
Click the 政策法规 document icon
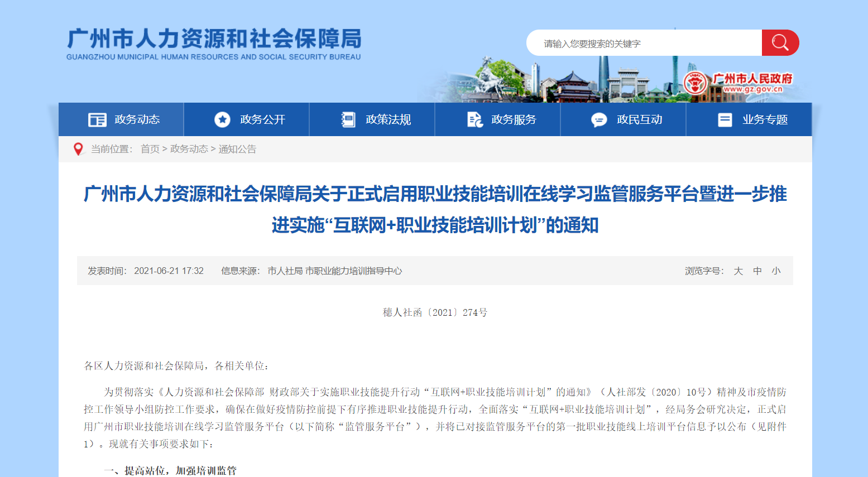(x=348, y=120)
